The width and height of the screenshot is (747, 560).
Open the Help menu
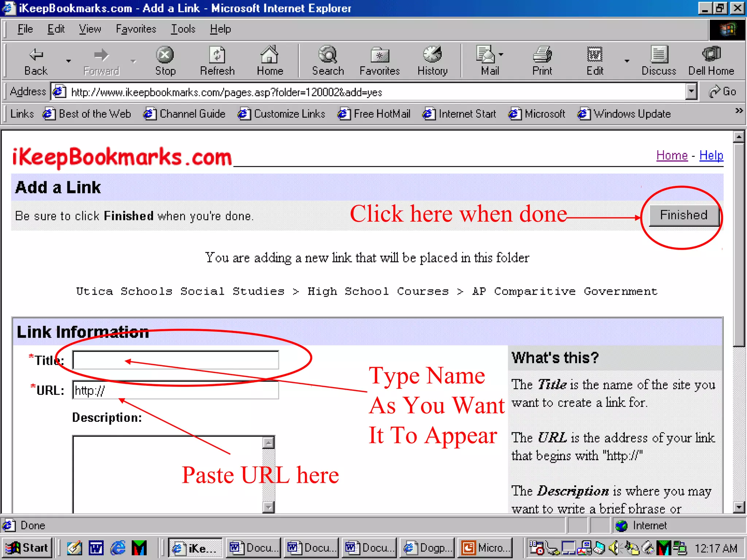[220, 29]
